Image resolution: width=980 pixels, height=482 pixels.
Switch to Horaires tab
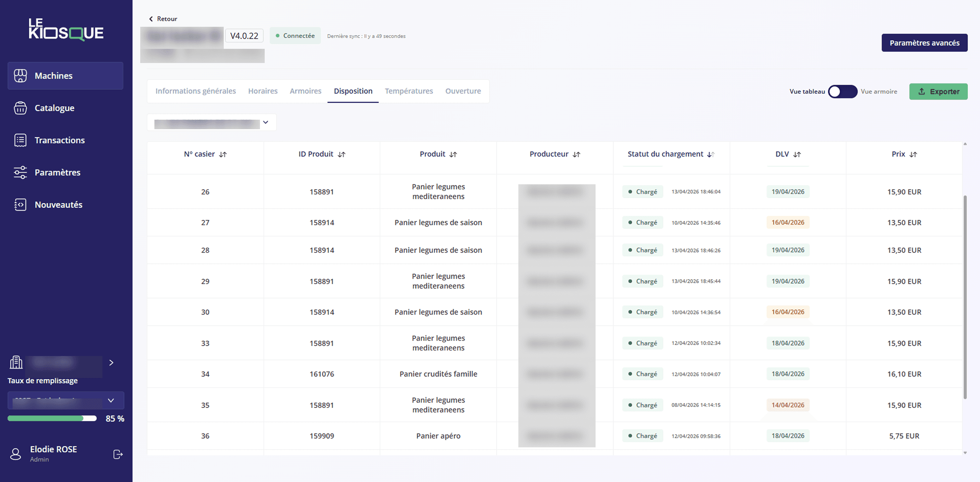pyautogui.click(x=263, y=91)
